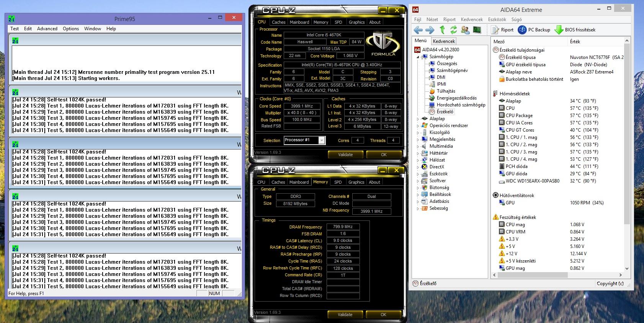Click the green up arrow in AIDA64 toolbar
This screenshot has width=644, height=323.
(442, 30)
